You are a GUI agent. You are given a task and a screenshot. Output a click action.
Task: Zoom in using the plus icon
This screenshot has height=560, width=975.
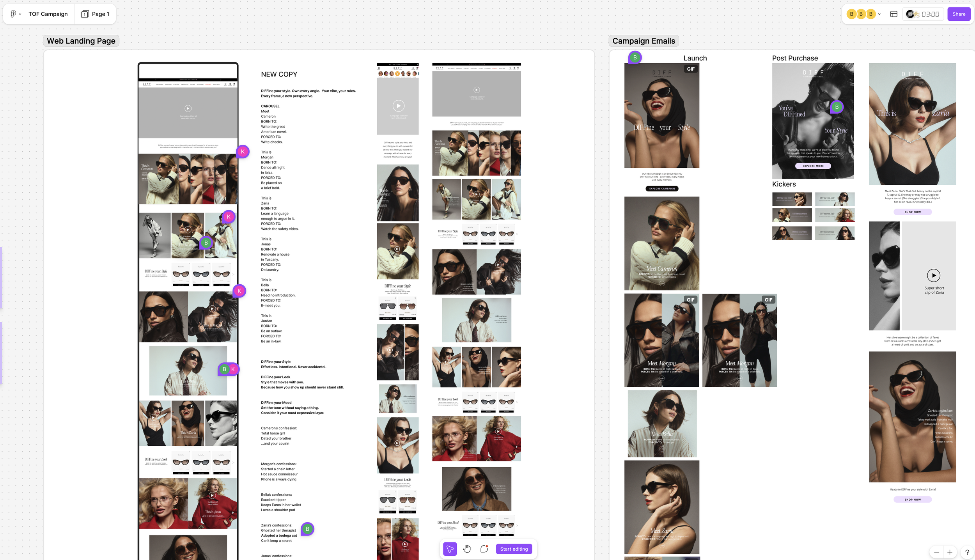click(x=950, y=552)
